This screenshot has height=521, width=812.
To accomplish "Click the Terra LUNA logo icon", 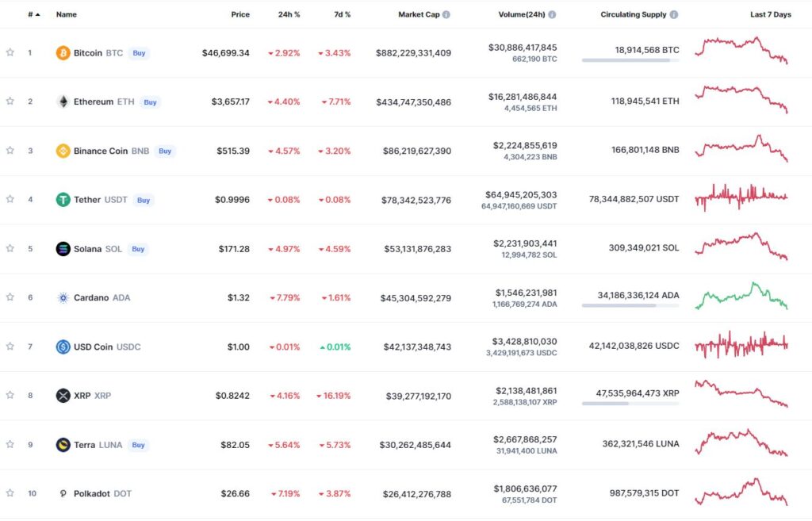I will pyautogui.click(x=63, y=444).
